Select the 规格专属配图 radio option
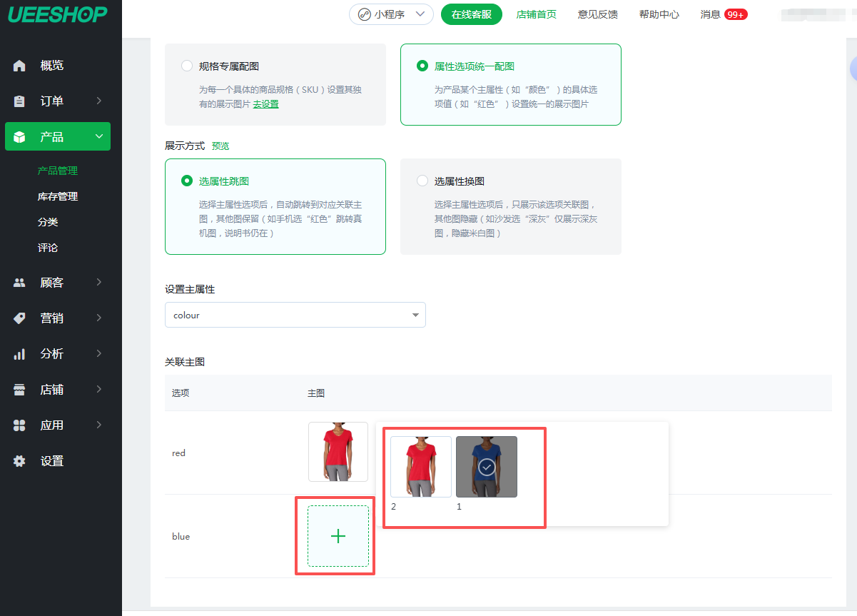Viewport: 857px width, 616px height. [x=187, y=66]
